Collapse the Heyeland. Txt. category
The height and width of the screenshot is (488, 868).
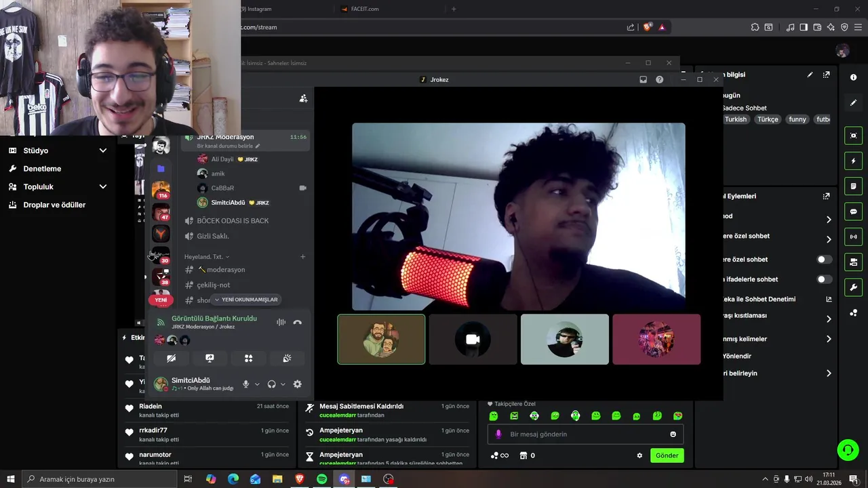(207, 257)
